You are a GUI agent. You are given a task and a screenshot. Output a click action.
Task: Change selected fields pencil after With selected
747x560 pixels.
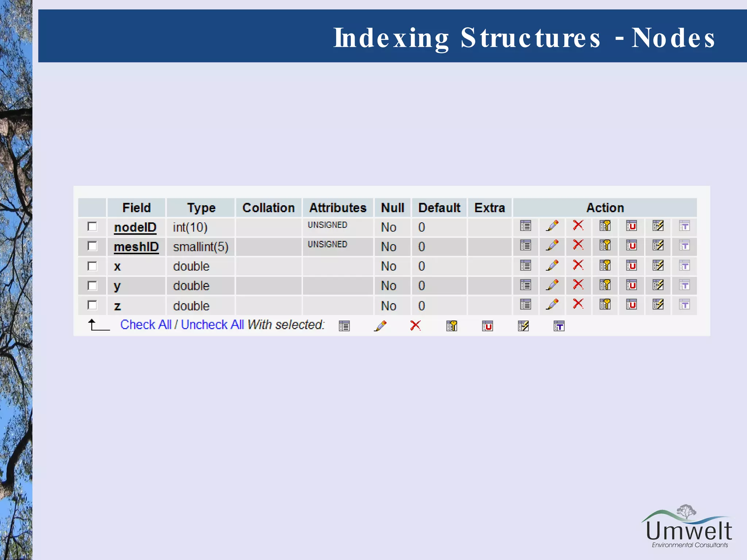(380, 326)
